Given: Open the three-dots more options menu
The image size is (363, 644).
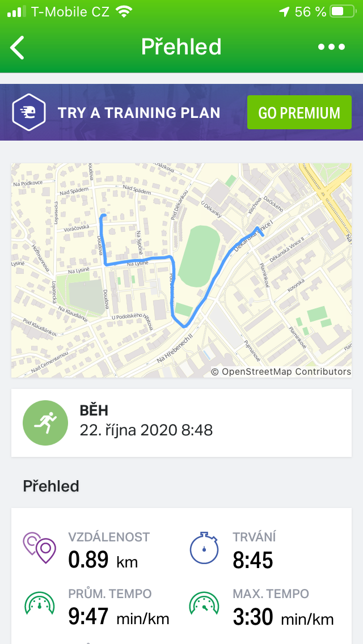Looking at the screenshot, I should point(332,47).
